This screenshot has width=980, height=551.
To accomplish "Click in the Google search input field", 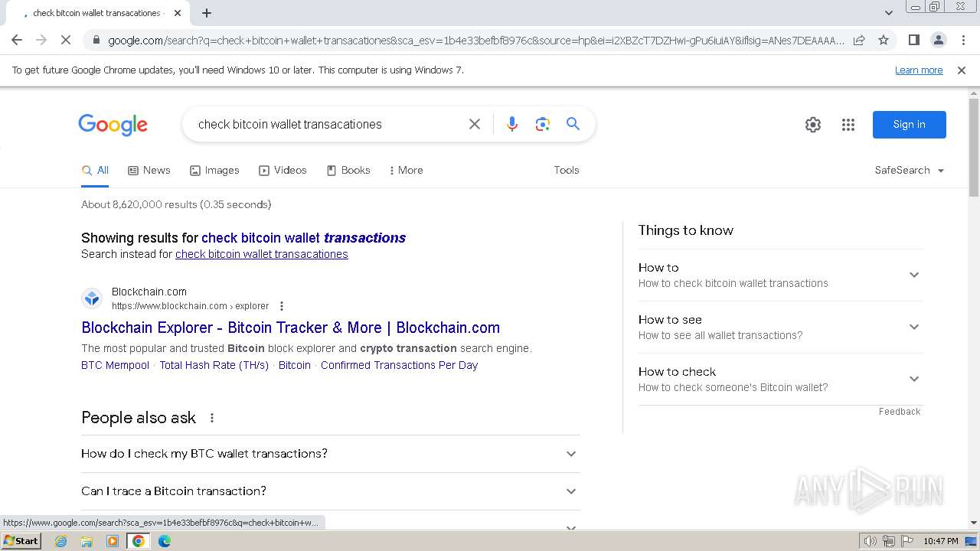I will [x=328, y=124].
